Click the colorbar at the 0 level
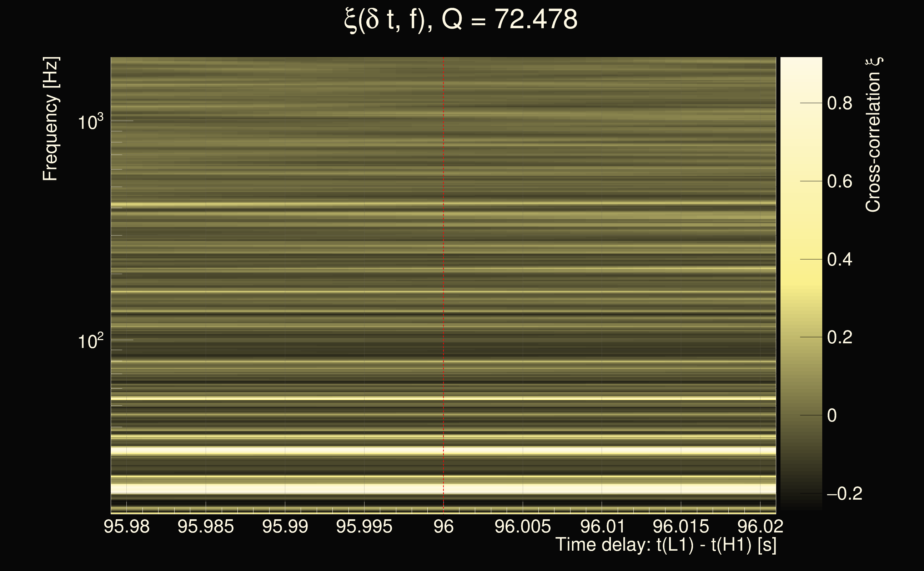The width and height of the screenshot is (924, 571). (801, 415)
